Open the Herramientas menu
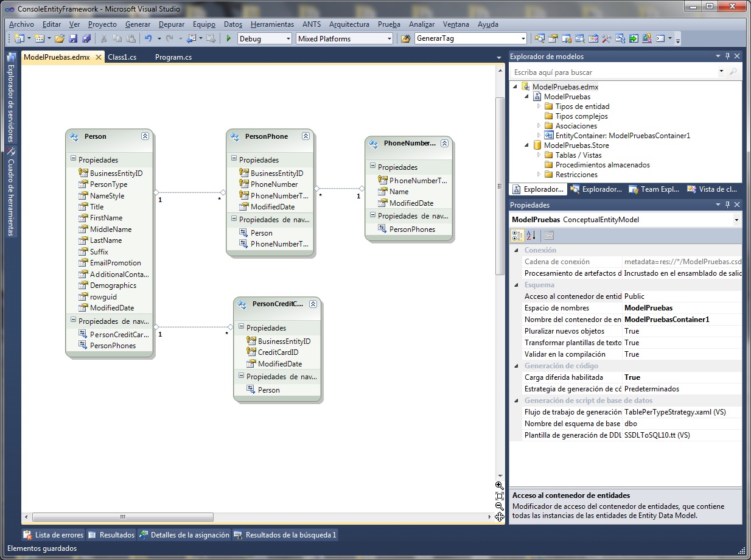The width and height of the screenshot is (751, 560). point(272,24)
